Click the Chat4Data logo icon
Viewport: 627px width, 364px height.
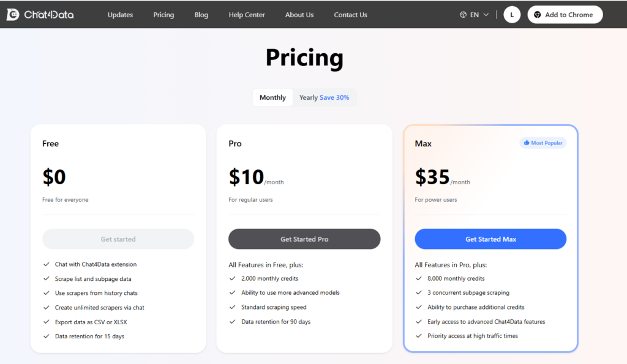(x=13, y=14)
